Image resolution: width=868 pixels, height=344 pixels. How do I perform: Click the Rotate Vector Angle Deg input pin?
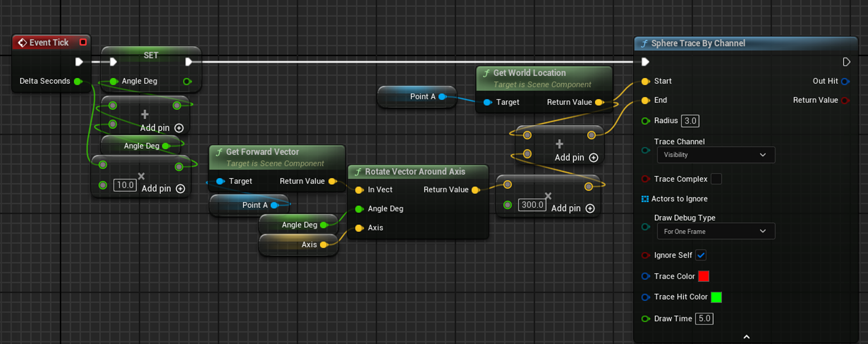359,209
